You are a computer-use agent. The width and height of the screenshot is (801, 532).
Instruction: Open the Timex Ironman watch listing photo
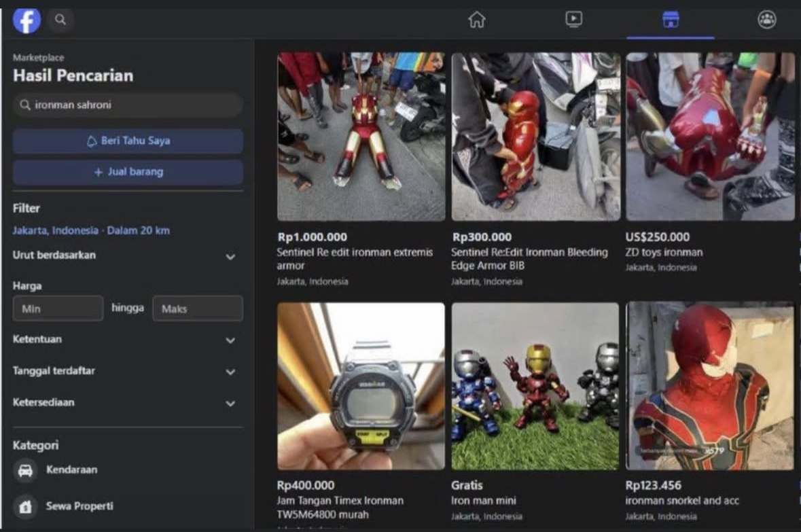(361, 386)
